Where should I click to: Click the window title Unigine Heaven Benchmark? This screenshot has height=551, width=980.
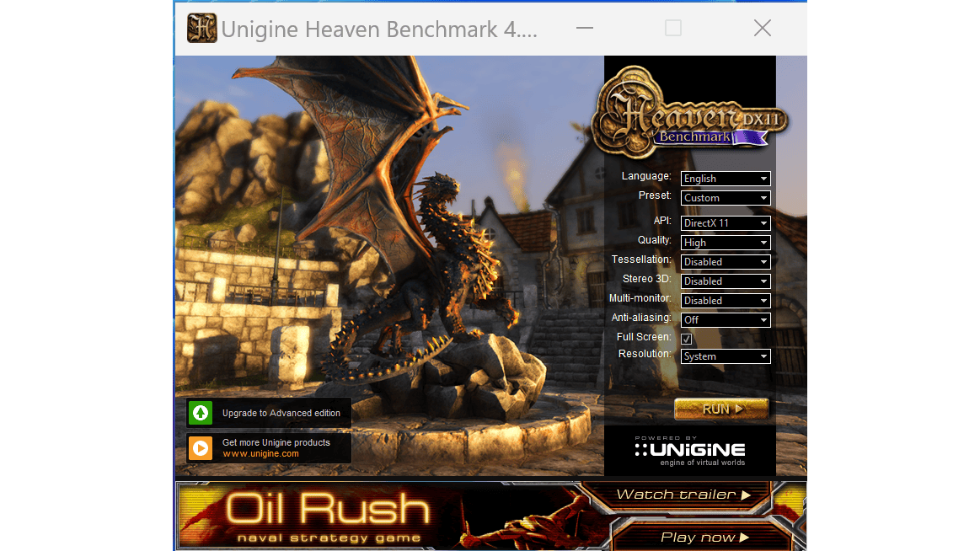coord(379,29)
